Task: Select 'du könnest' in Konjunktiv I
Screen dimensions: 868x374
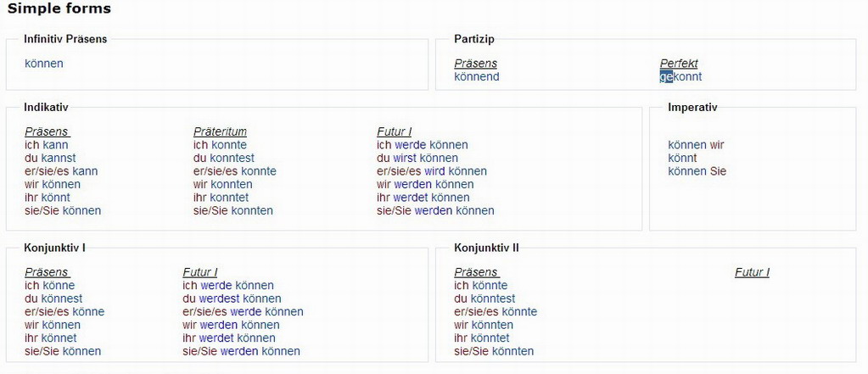Action: (x=53, y=299)
